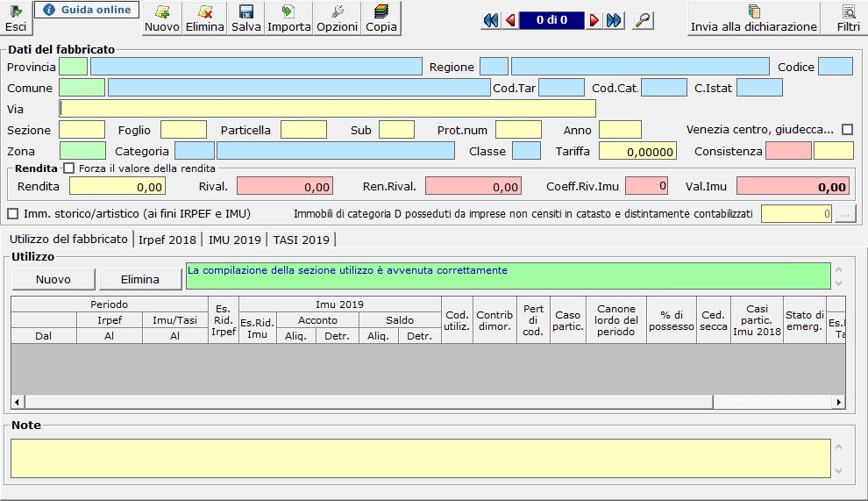Click Elimina button in Utilizzo section
The height and width of the screenshot is (501, 868).
tap(140, 279)
